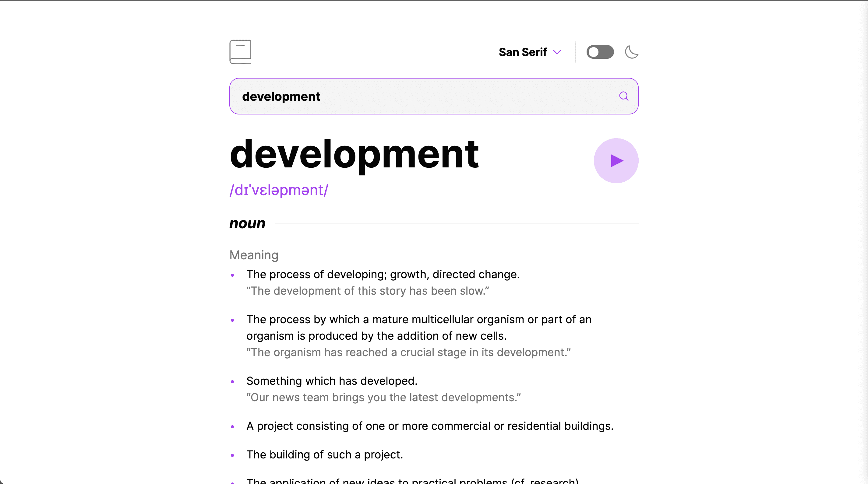Screen dimensions: 868x484
Task: Click "Something which has developed" definition
Action: [x=332, y=381]
